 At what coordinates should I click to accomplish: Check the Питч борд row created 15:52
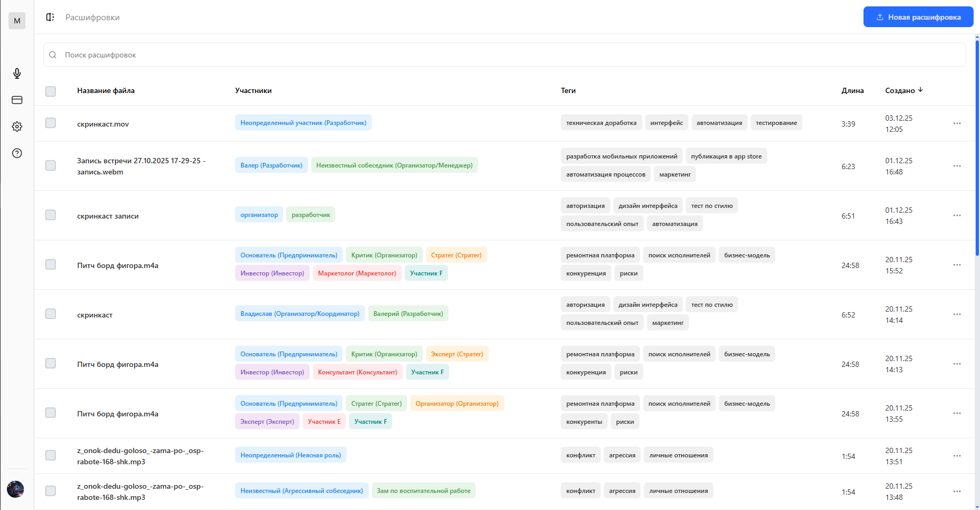click(x=51, y=264)
